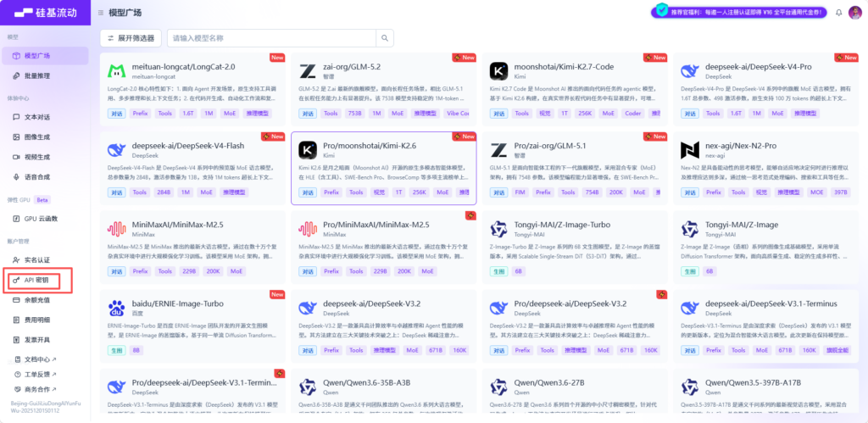Open 工单反馈 external link
This screenshot has width=868, height=423.
point(36,375)
